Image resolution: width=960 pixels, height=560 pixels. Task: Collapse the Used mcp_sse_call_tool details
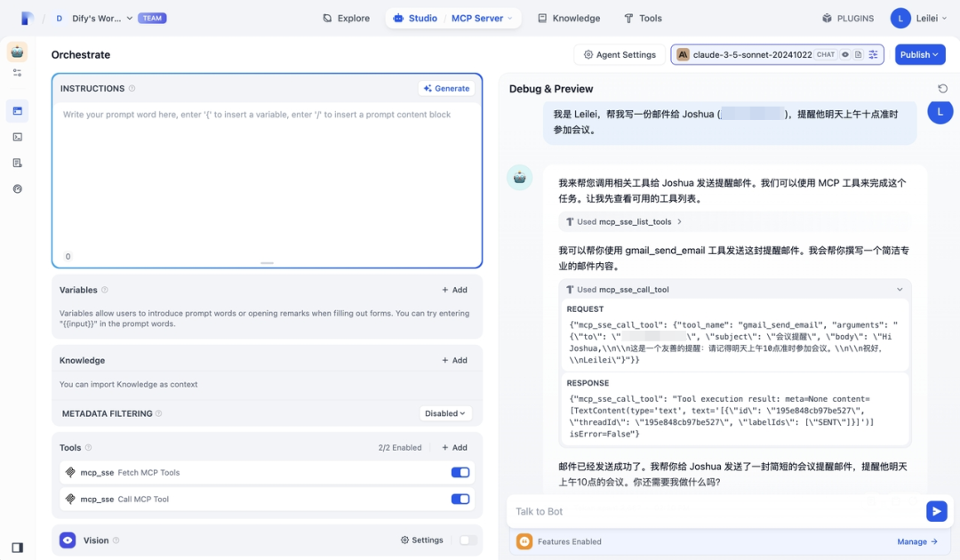pos(900,289)
